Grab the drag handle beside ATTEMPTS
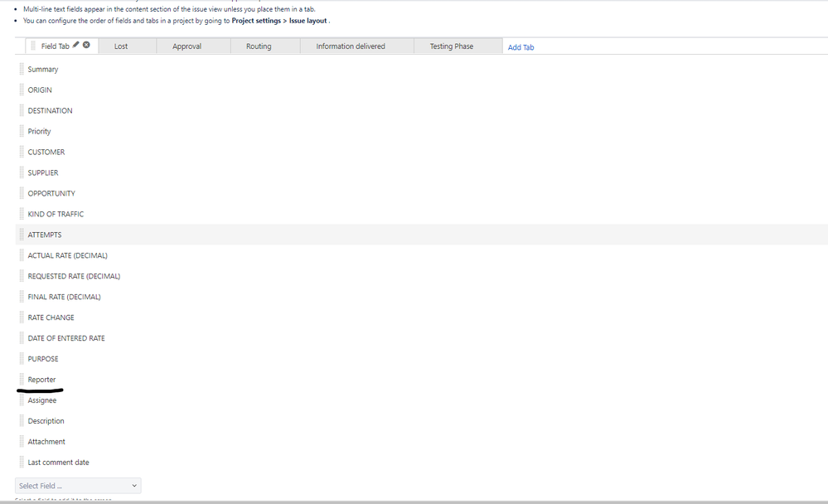The image size is (828, 504). click(x=22, y=235)
